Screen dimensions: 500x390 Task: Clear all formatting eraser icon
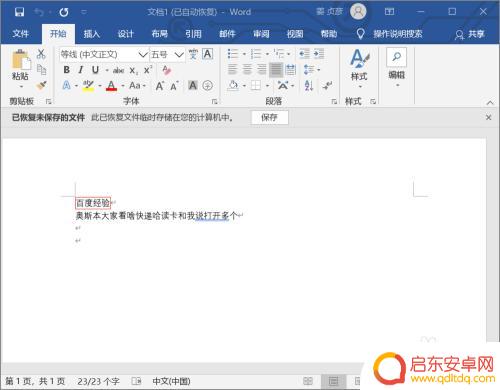tap(167, 70)
